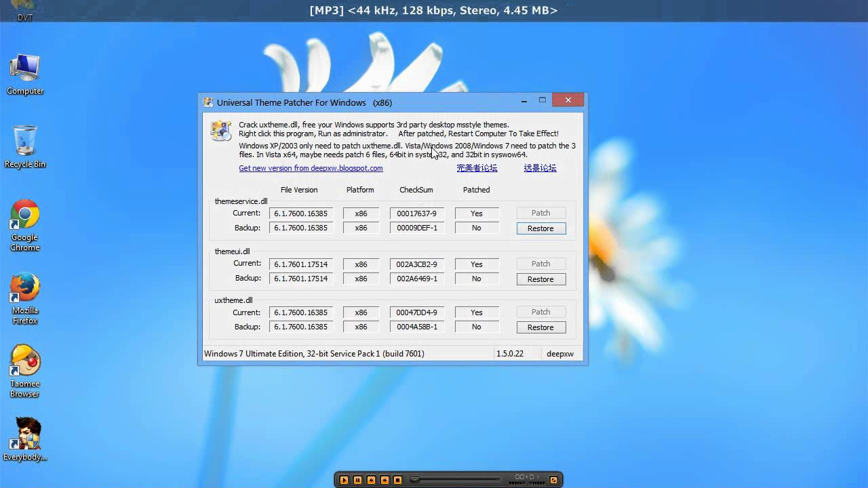The height and width of the screenshot is (488, 868).
Task: Click themeui.dll backup file version field
Action: [300, 279]
